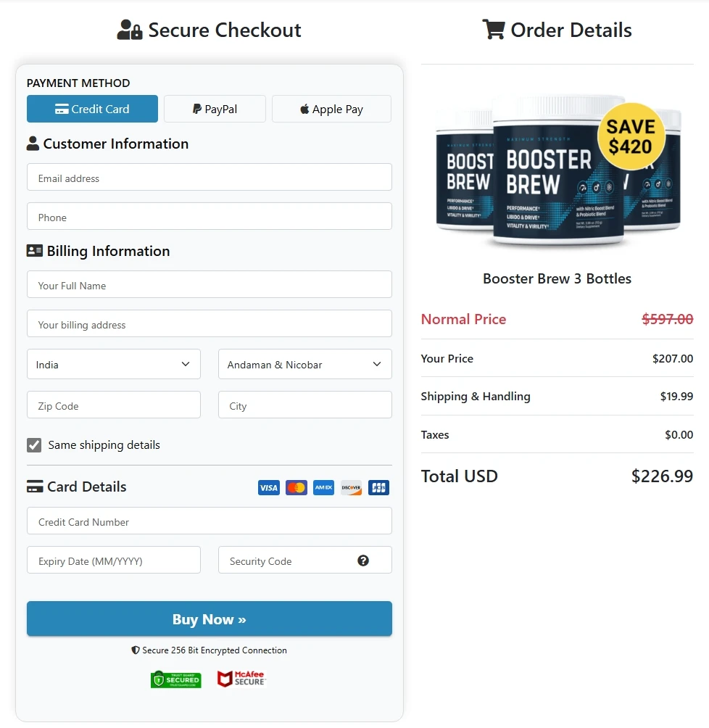Click the shopping cart icon beside Order Details

pos(493,30)
